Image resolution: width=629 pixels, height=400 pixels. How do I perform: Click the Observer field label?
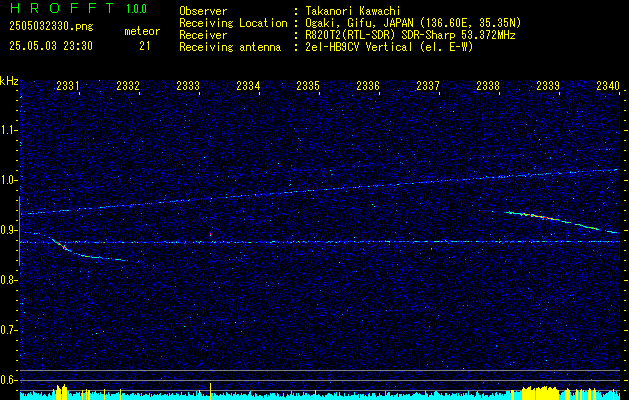tap(203, 11)
